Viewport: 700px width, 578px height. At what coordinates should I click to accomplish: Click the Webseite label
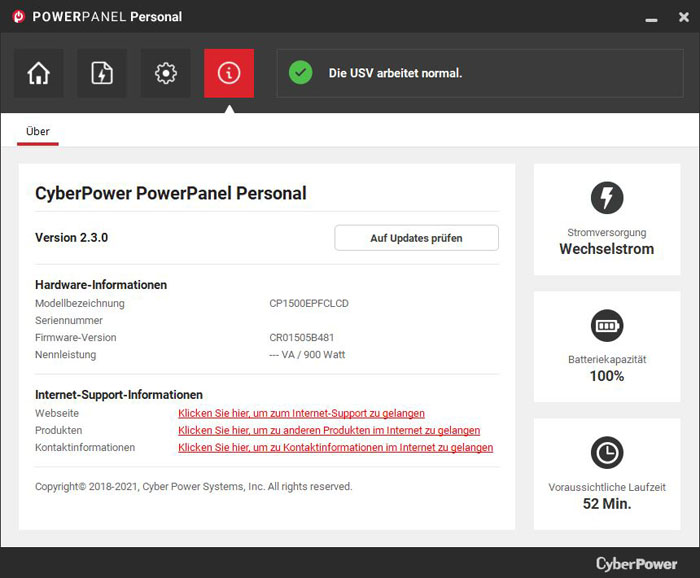[57, 413]
